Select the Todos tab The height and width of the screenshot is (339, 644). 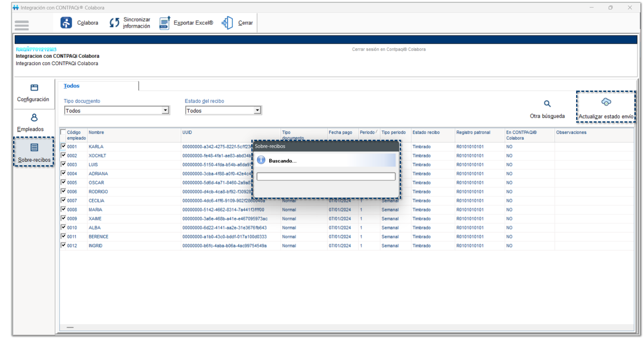pyautogui.click(x=71, y=86)
